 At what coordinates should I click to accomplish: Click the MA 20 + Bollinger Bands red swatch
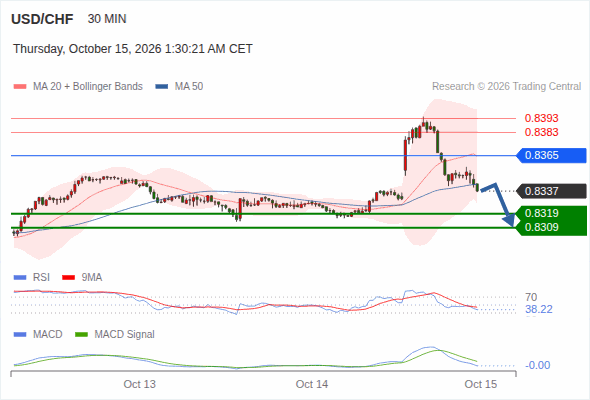coord(20,87)
